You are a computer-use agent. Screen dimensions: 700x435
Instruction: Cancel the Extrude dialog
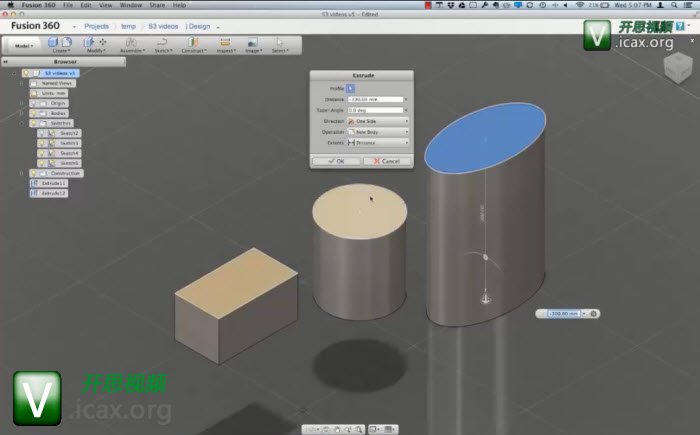385,160
